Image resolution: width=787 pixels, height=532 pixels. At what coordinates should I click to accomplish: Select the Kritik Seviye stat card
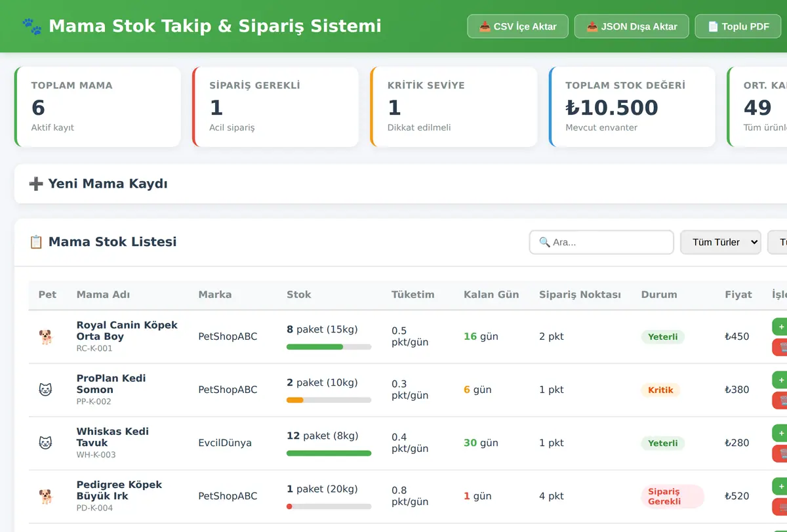[x=454, y=106]
